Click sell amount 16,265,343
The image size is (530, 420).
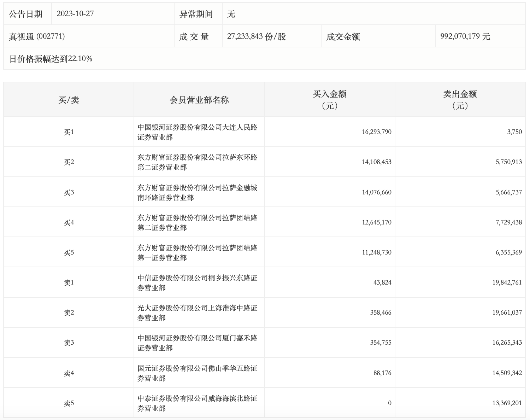point(507,343)
